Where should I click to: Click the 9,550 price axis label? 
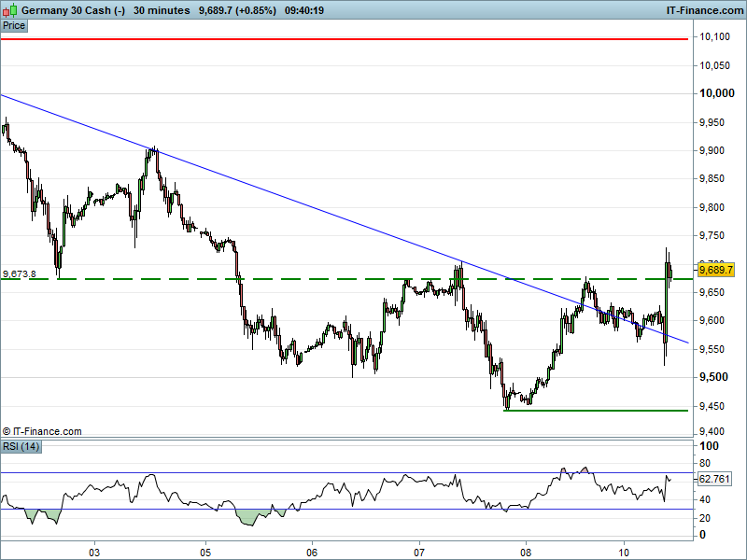pos(712,349)
